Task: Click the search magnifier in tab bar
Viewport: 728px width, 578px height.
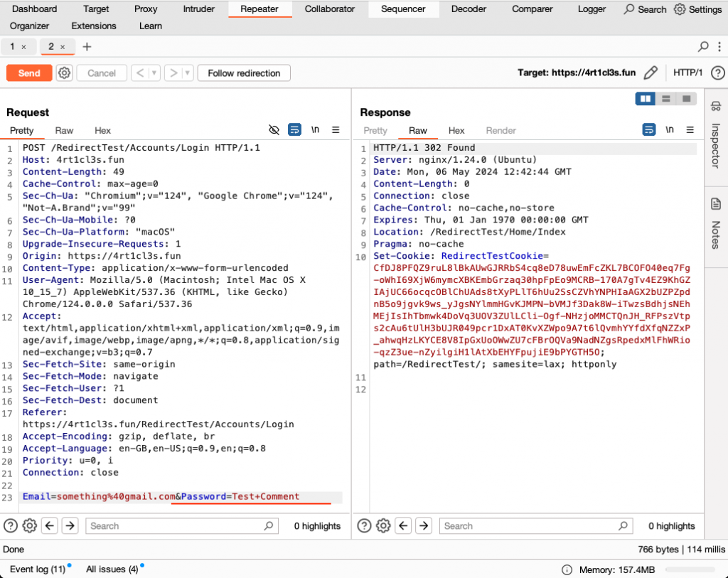Action: pyautogui.click(x=703, y=47)
